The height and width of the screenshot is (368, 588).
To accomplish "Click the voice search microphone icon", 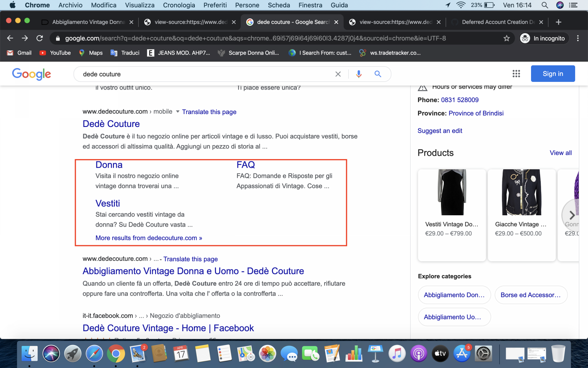I will click(x=359, y=74).
